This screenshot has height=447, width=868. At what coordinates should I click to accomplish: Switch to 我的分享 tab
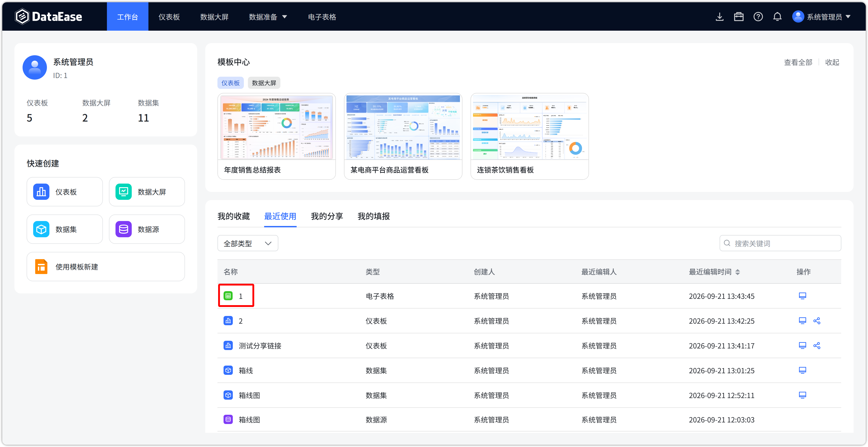coord(327,216)
